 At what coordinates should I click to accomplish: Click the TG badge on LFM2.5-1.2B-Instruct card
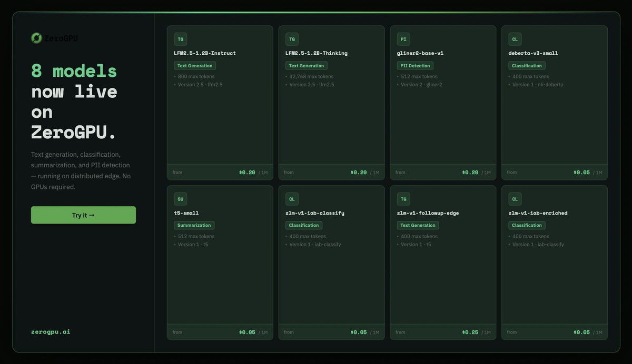[x=181, y=39]
